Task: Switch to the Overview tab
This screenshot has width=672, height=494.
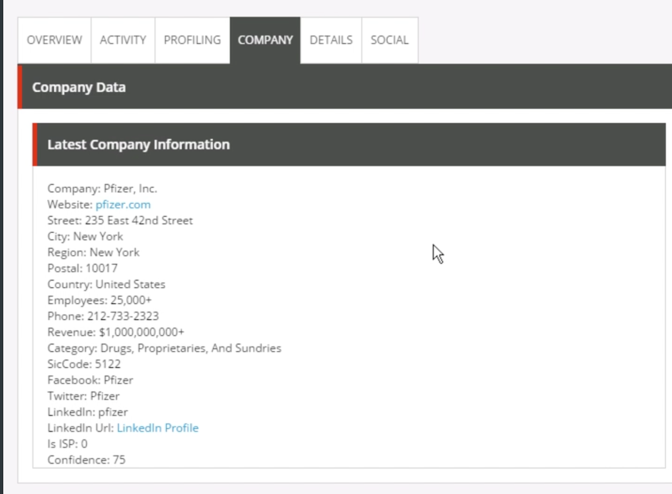Action: click(54, 40)
